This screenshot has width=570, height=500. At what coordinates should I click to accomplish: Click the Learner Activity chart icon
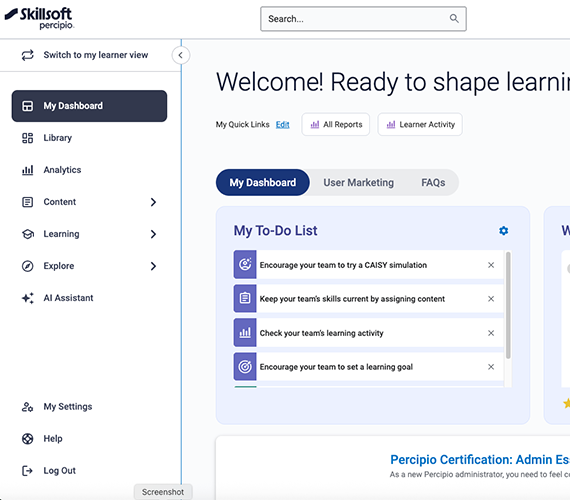391,125
